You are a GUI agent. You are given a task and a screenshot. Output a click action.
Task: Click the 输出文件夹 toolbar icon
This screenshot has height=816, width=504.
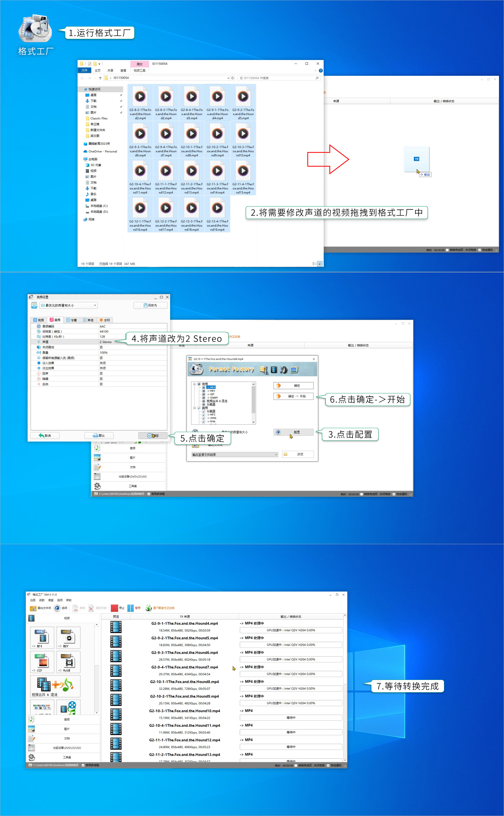pyautogui.click(x=33, y=608)
